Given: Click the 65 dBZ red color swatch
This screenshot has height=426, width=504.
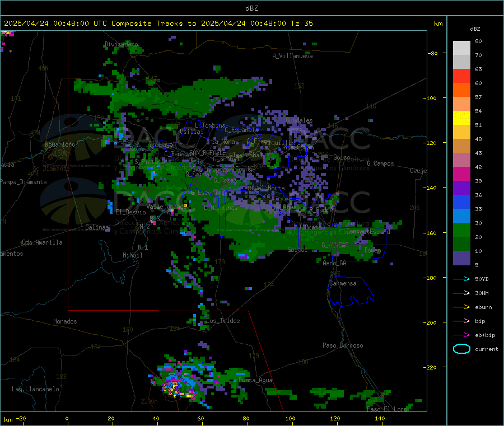Looking at the screenshot, I should (x=461, y=76).
